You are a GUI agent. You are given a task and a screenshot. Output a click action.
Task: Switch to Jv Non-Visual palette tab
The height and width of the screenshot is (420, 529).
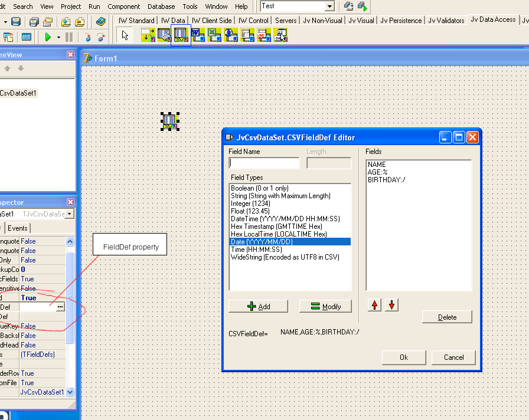[x=322, y=21]
